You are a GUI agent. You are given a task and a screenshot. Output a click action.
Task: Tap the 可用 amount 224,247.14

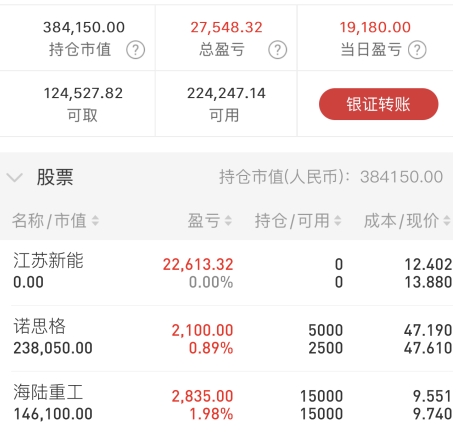(x=226, y=93)
